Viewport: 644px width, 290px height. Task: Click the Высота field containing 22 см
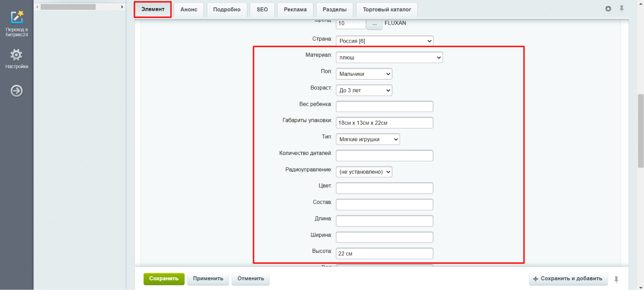click(385, 254)
